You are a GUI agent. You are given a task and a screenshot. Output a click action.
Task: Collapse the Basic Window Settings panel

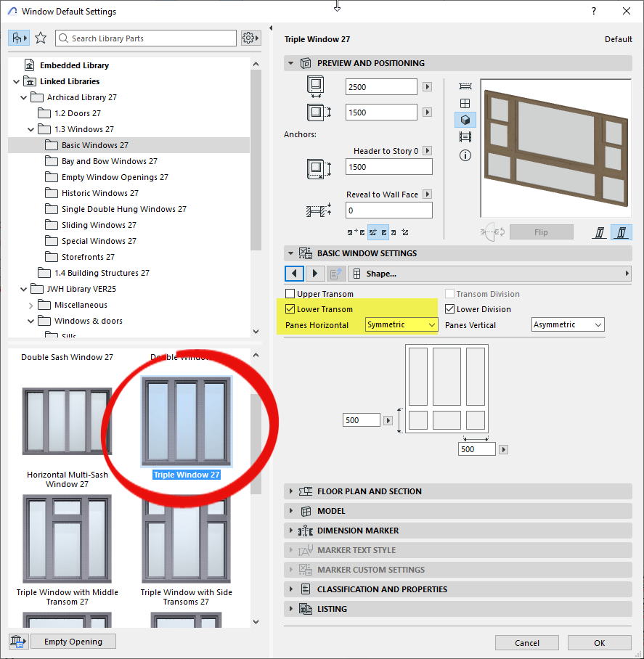290,253
